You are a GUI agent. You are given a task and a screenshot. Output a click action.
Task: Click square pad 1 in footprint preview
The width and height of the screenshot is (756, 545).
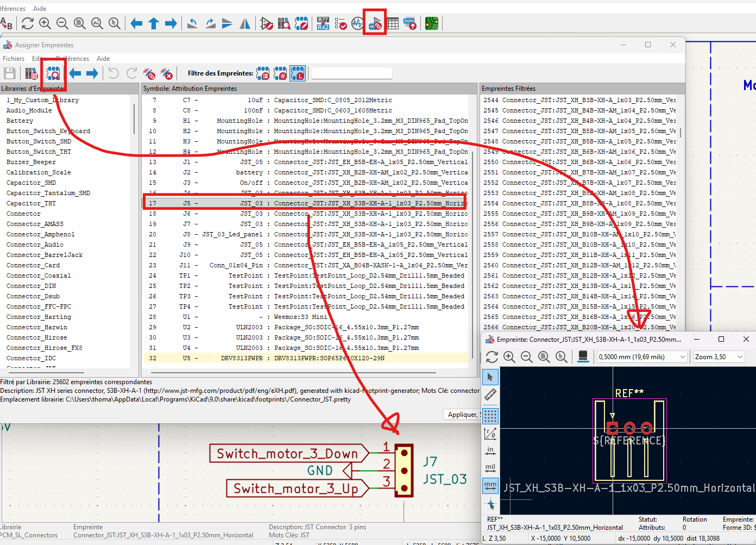613,428
